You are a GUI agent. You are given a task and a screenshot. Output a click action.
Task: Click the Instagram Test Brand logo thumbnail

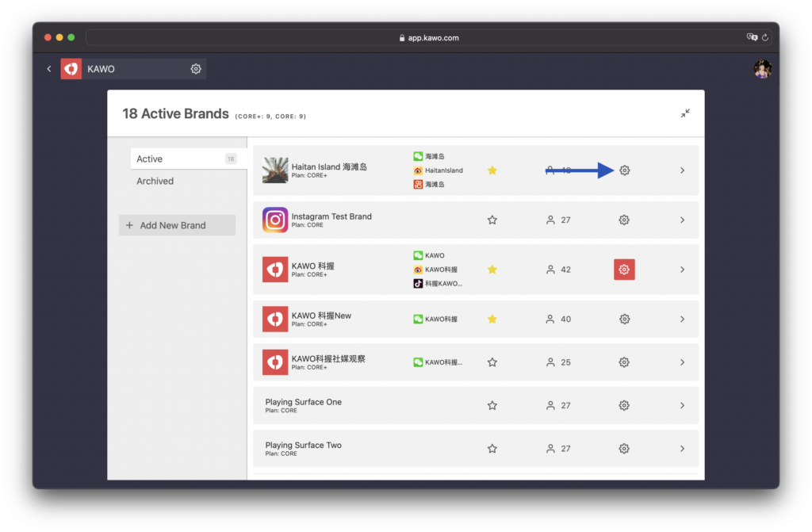(275, 220)
